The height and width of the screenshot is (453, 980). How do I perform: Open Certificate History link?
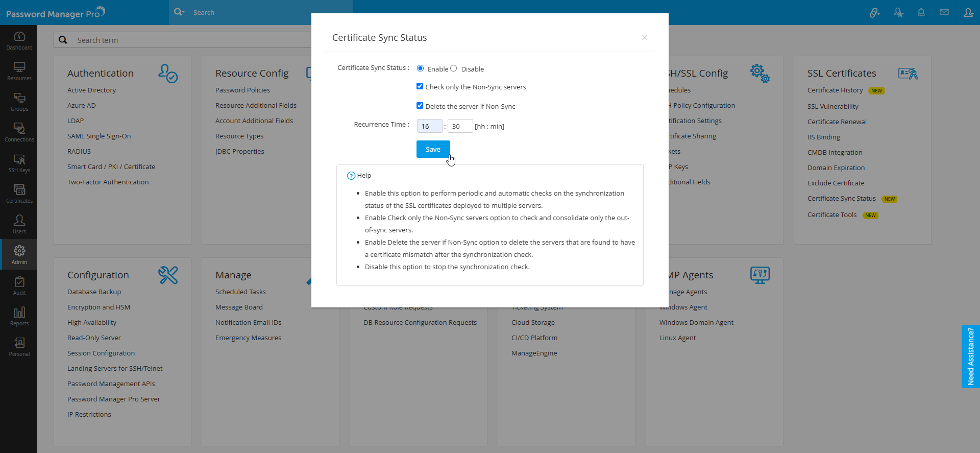(835, 90)
